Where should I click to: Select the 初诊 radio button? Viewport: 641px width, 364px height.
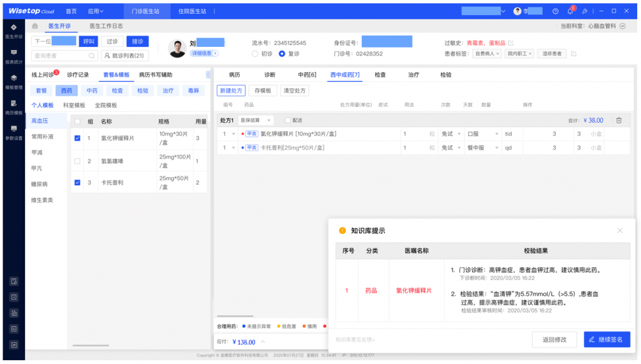(255, 54)
